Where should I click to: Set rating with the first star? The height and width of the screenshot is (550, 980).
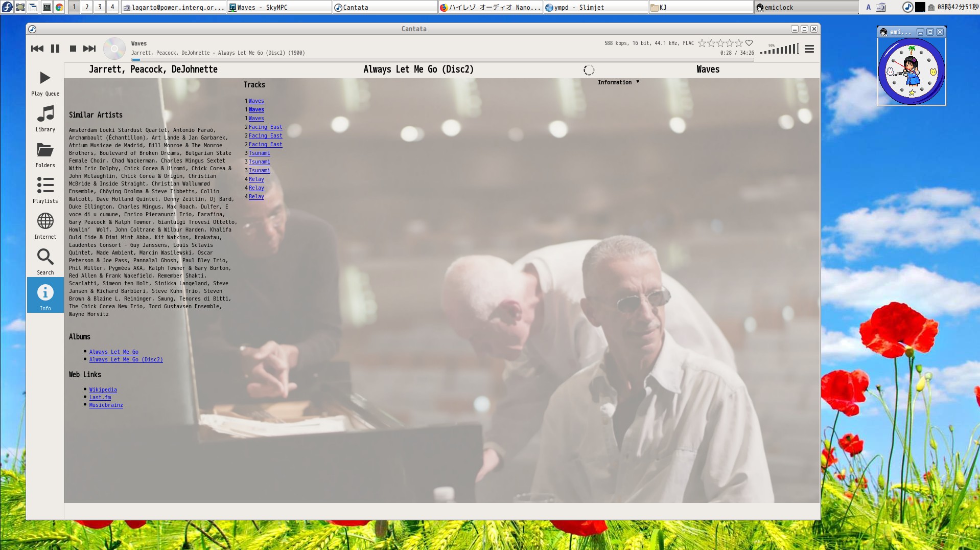(702, 43)
